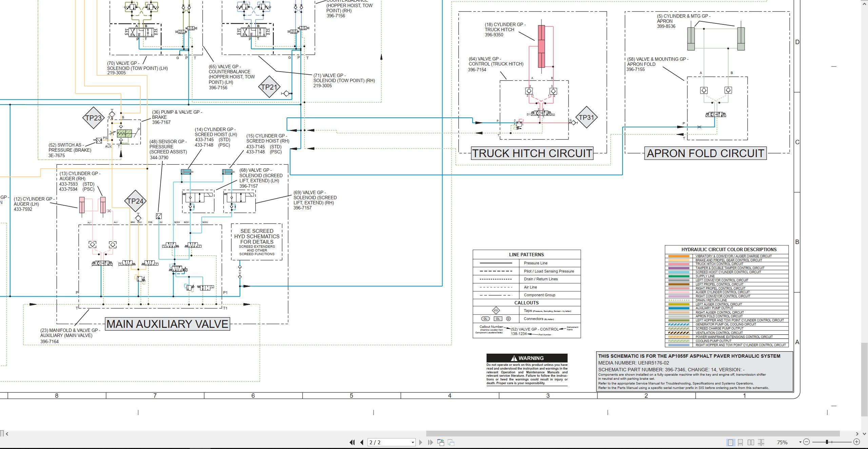Click the 'CALLOUTS' heading

click(x=526, y=303)
